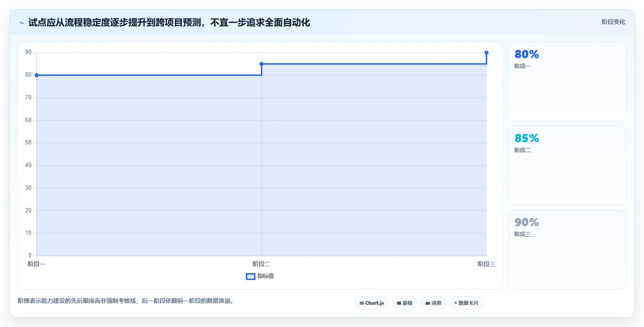Open the 数据卡片 chip
Screen dimensions: 644x327
466,303
